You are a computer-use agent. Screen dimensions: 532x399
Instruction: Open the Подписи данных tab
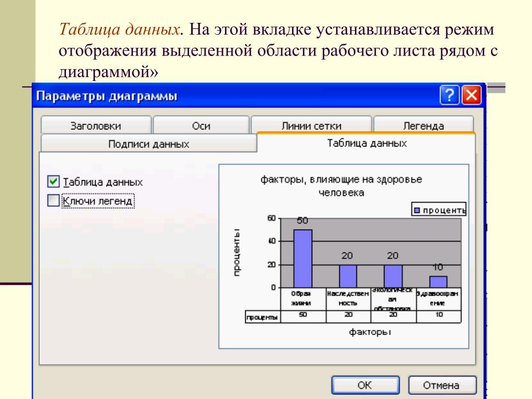[149, 144]
